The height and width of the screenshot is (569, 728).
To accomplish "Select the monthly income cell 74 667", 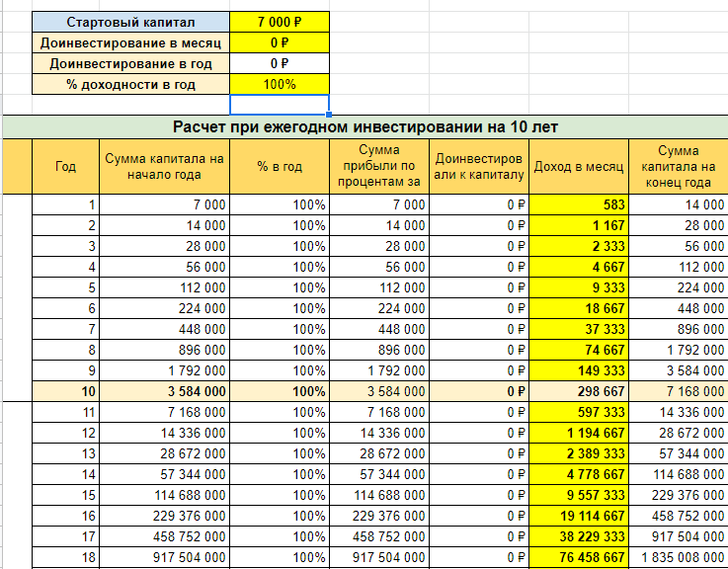I will [579, 350].
